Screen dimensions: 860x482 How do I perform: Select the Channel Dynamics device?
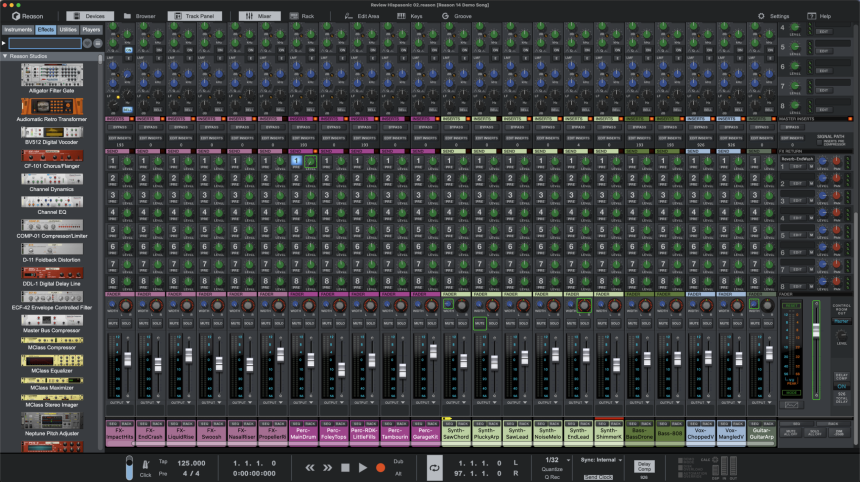coord(52,183)
